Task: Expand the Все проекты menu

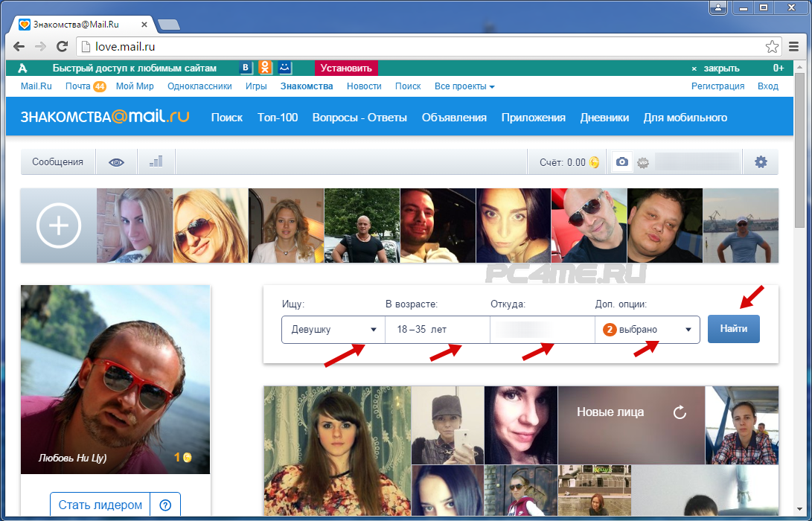Action: 464,86
